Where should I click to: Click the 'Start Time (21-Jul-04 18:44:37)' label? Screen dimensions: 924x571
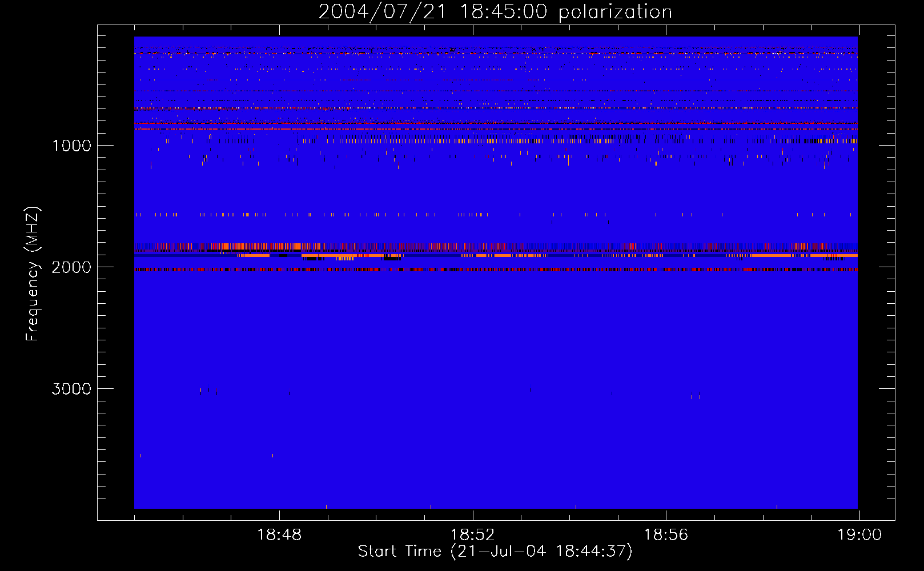495,552
